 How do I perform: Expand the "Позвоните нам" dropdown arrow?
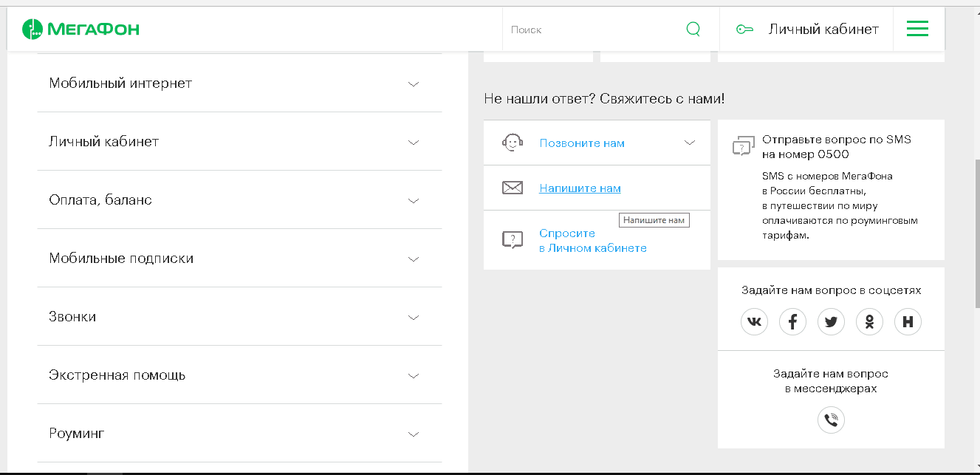(690, 143)
